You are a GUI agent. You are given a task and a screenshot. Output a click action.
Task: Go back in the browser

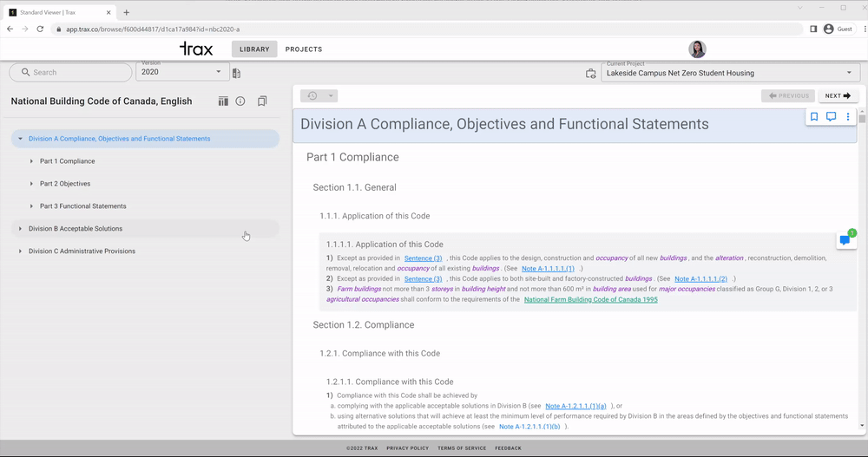pos(10,29)
